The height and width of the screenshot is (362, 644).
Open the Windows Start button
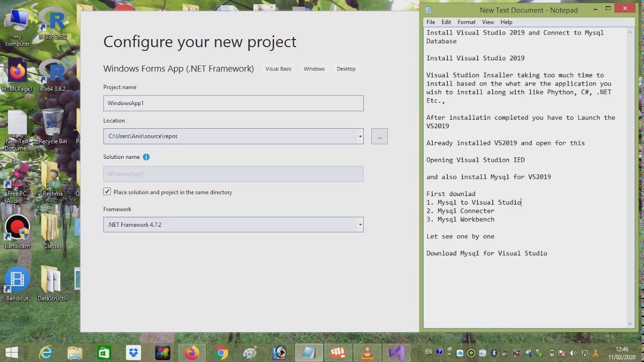(12, 352)
